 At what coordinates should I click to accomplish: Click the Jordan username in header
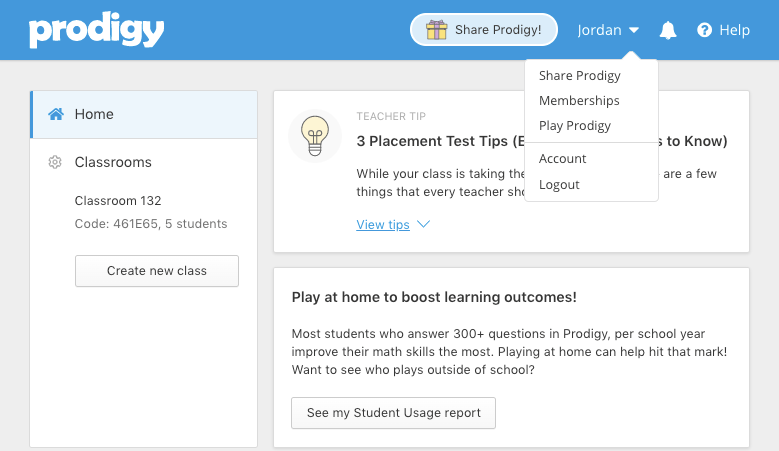pos(599,30)
